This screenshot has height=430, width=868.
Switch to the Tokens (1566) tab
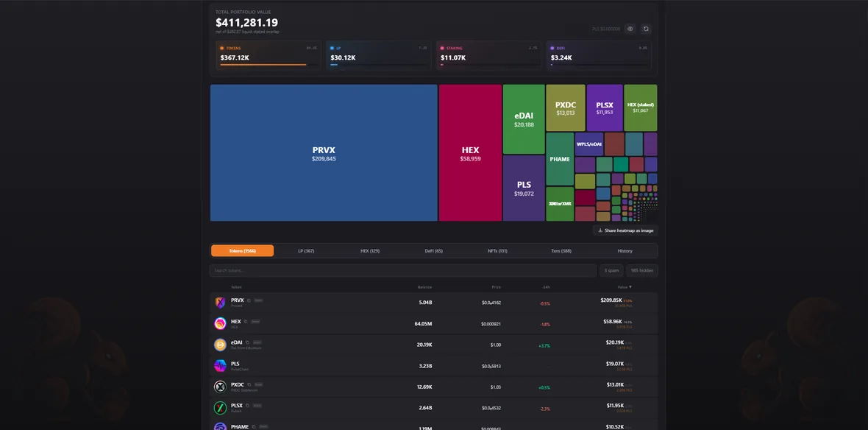point(243,251)
